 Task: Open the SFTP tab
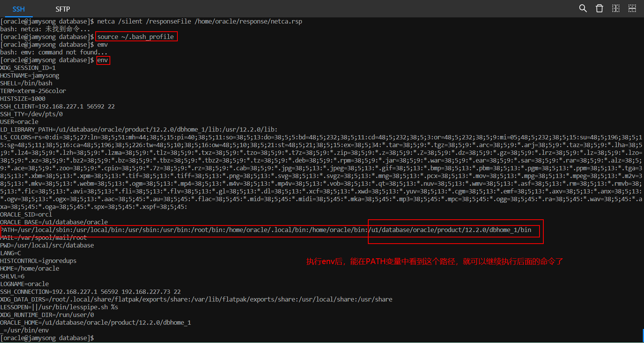point(62,9)
